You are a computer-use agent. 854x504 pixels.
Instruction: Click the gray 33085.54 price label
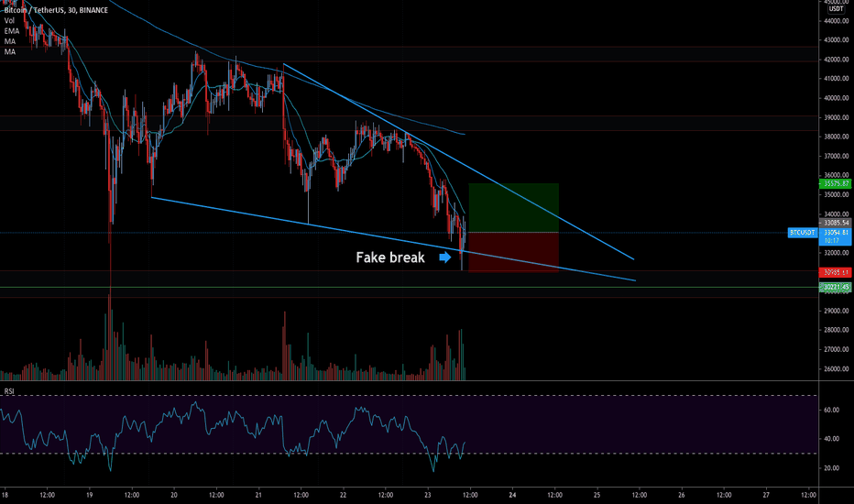coord(835,223)
